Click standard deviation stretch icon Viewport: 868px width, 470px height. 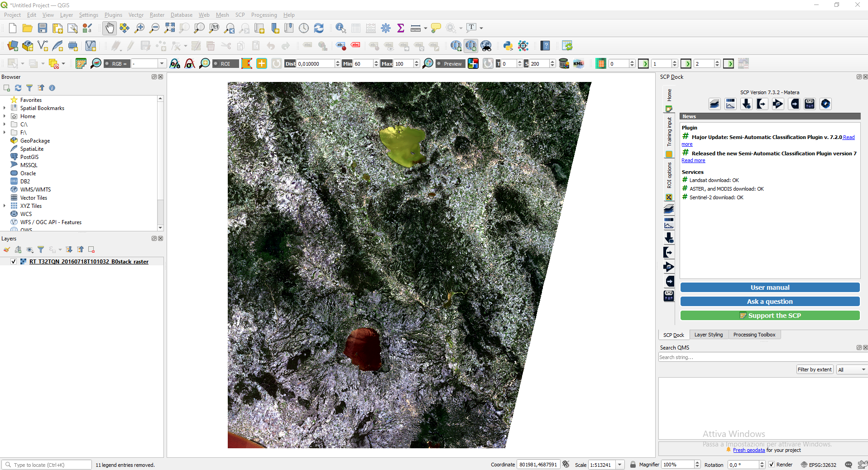(x=190, y=63)
